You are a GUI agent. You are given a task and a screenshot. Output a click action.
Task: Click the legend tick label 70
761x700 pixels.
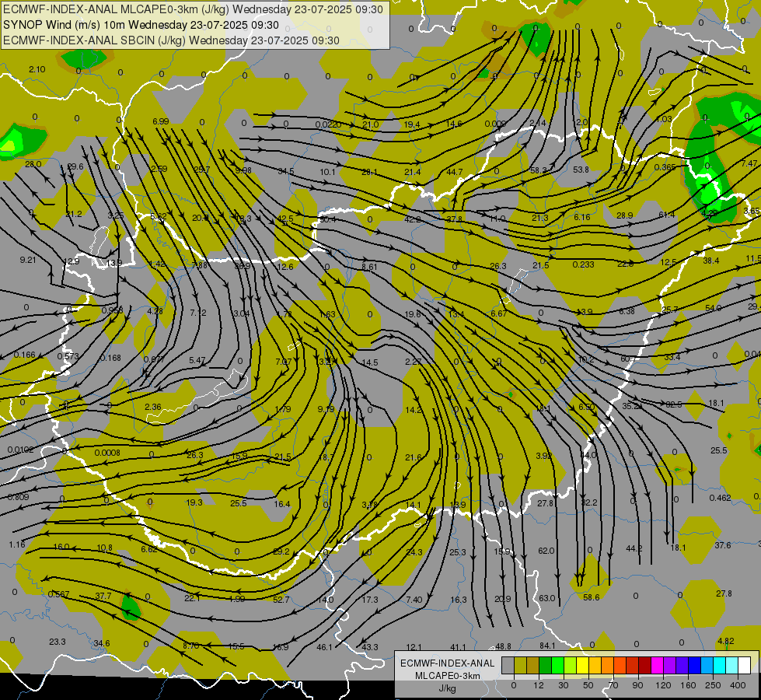point(613,685)
